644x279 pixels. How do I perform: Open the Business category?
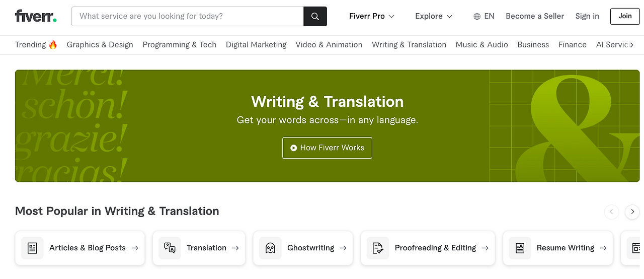click(533, 44)
